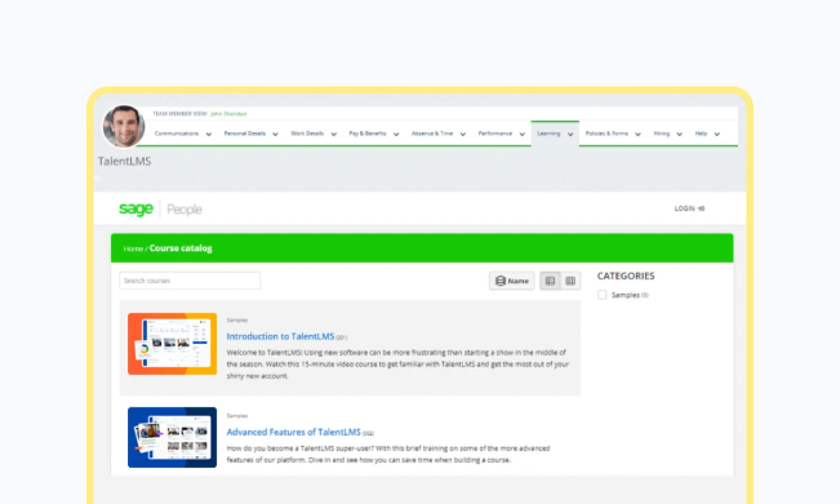Click into the Search courses field

pyautogui.click(x=190, y=281)
